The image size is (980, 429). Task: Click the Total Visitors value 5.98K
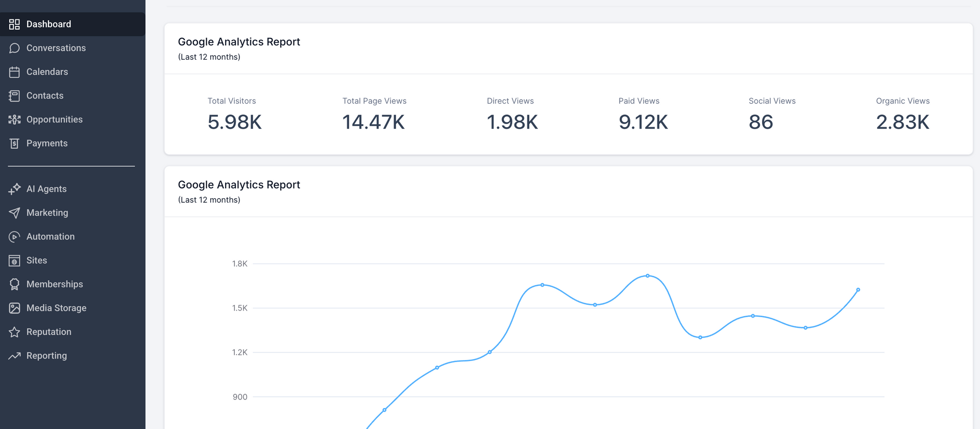point(235,122)
